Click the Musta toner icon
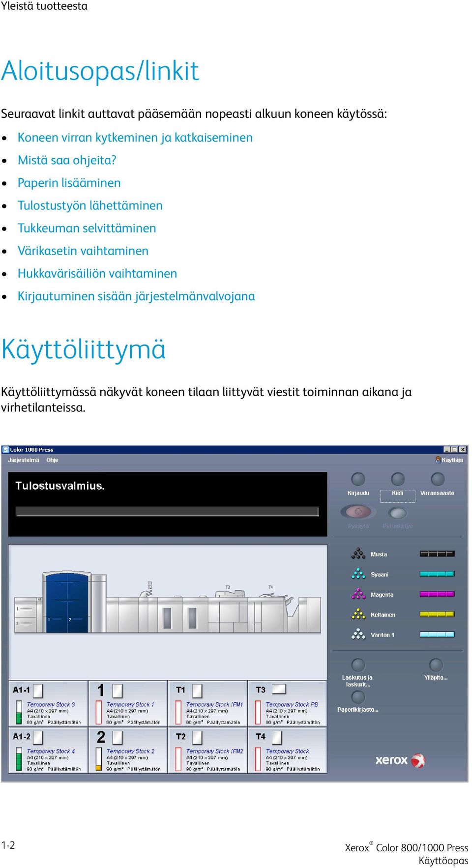Screen dimensions: 472x868 point(358,554)
